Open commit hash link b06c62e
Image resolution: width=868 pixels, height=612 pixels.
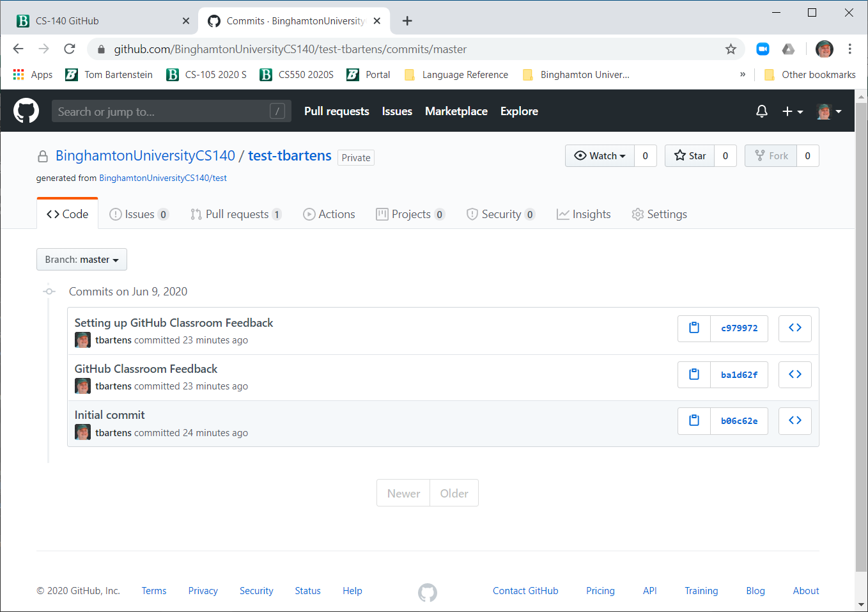point(739,421)
